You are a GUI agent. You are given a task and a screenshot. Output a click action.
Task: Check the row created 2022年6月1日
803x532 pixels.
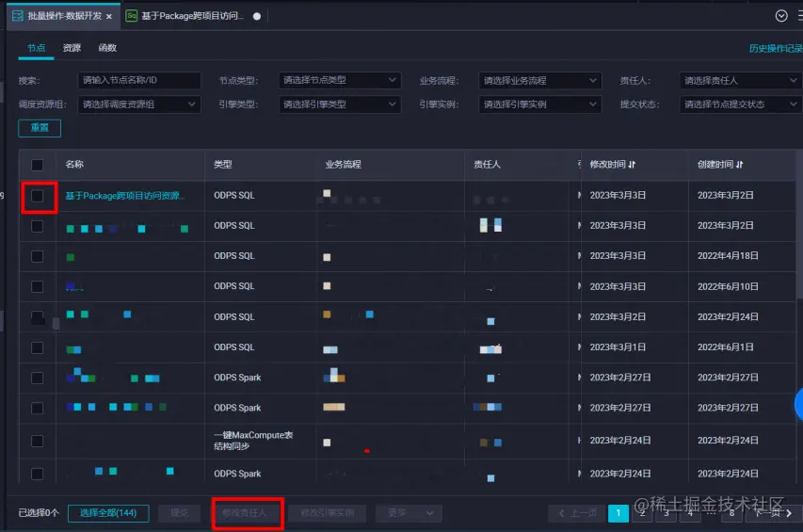(37, 347)
